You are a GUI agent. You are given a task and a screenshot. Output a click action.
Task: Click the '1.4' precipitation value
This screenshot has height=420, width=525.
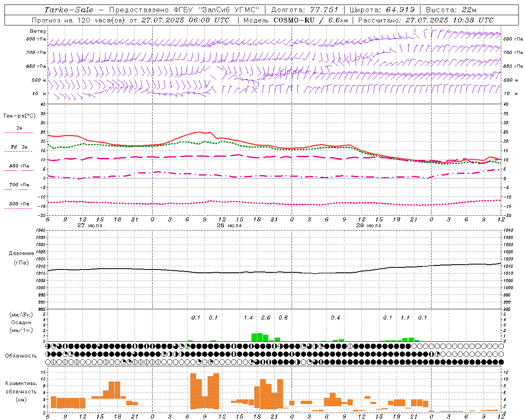(248, 318)
